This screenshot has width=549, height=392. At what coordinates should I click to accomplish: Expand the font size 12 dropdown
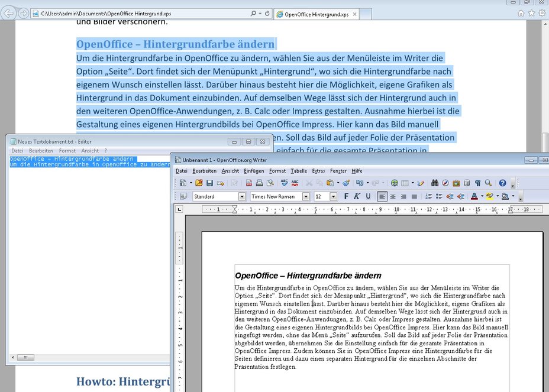333,196
